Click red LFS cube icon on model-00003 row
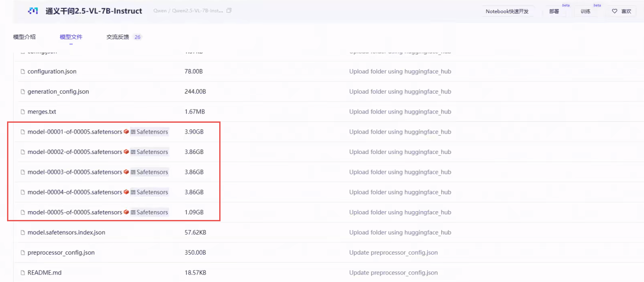Image resolution: width=644 pixels, height=282 pixels. pyautogui.click(x=126, y=172)
